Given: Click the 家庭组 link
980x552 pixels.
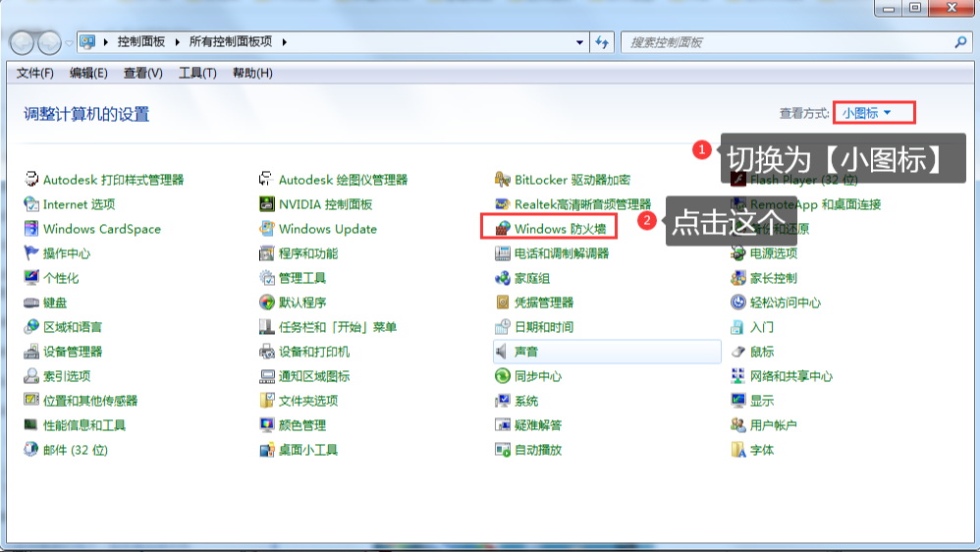Looking at the screenshot, I should 532,278.
